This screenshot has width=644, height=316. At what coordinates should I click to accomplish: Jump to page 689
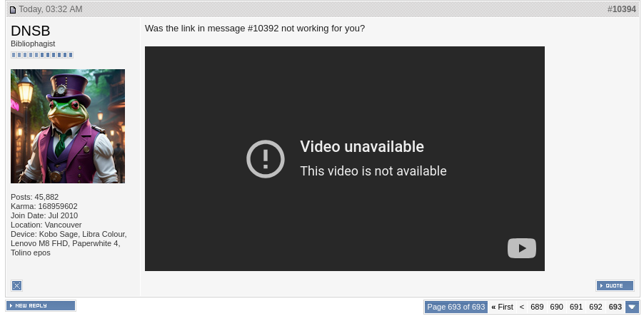pos(537,307)
